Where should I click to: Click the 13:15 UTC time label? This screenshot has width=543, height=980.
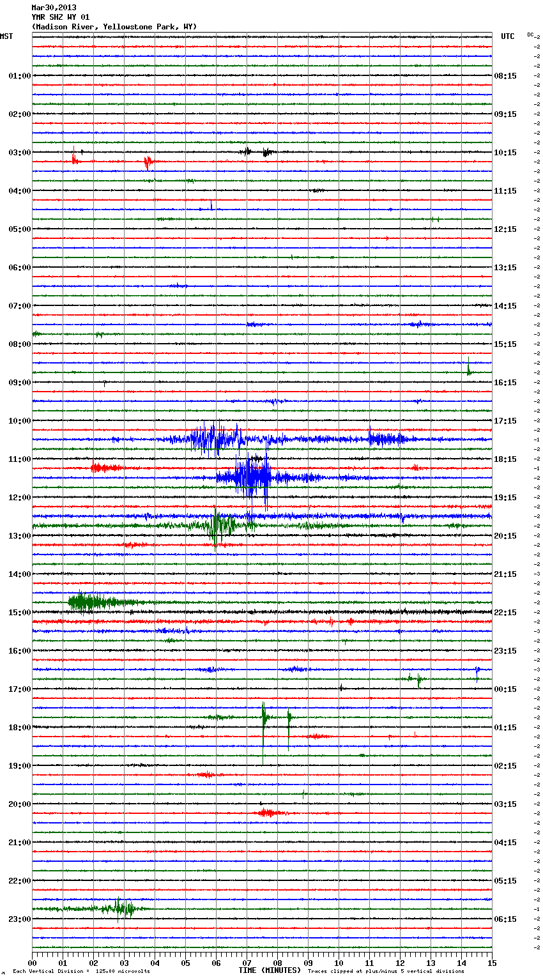(505, 268)
